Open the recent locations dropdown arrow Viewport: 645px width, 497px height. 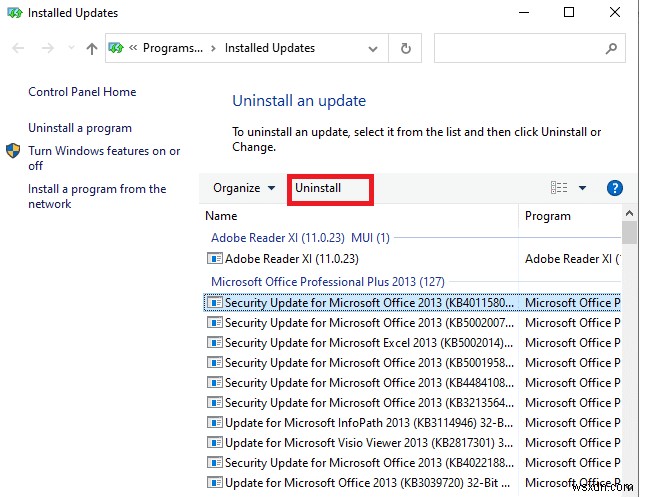point(71,48)
